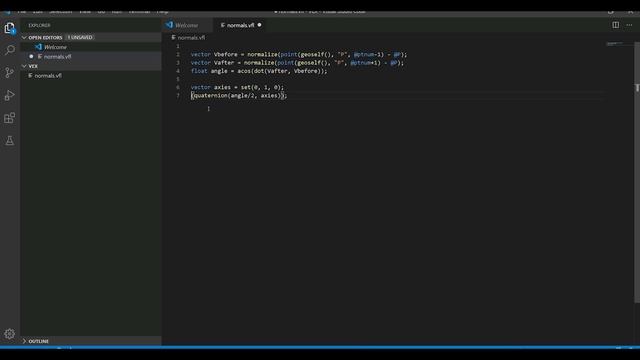This screenshot has width=640, height=360.
Task: Open the Terminal menu
Action: point(139,11)
